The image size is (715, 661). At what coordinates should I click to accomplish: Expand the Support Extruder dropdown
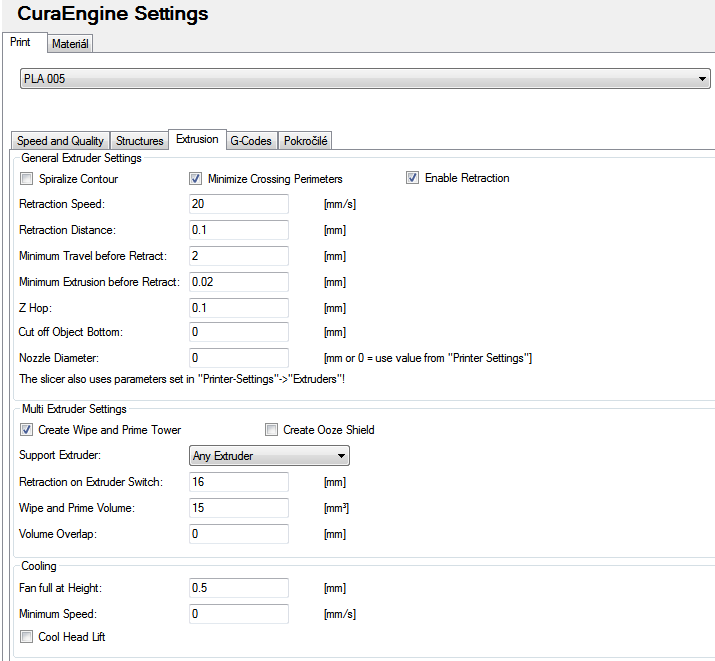(x=269, y=456)
